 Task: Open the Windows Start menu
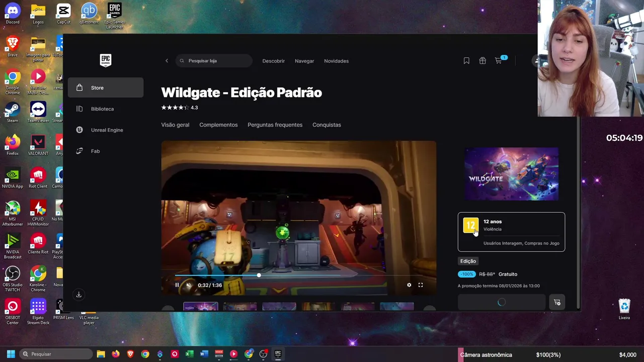[11, 354]
